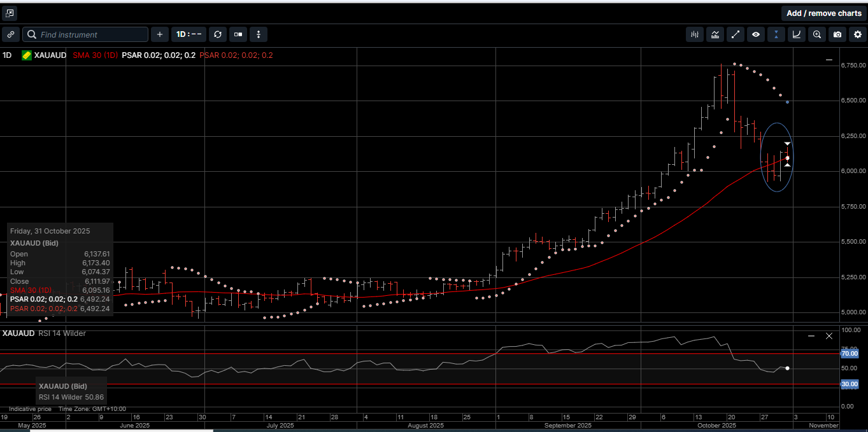Toggle chart element visibility with the eye icon
This screenshot has width=868, height=432.
pos(756,34)
